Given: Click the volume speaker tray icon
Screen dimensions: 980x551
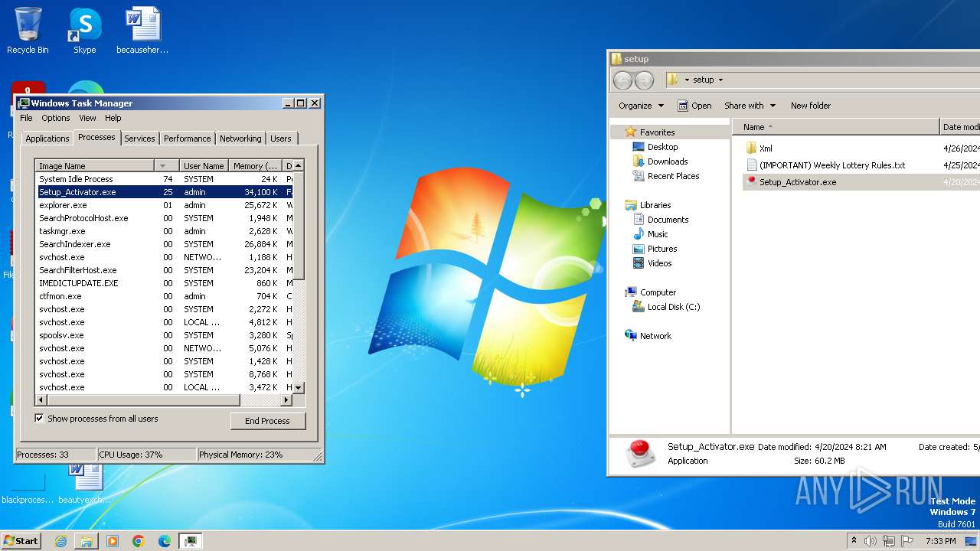Looking at the screenshot, I should point(871,541).
